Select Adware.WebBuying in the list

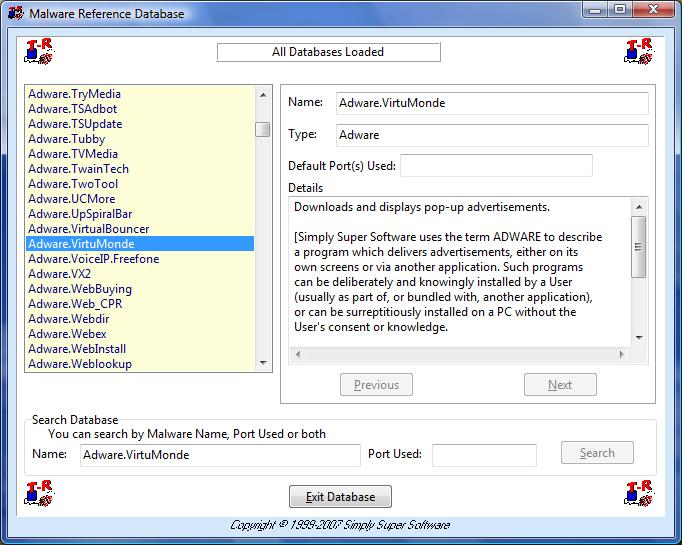point(140,289)
